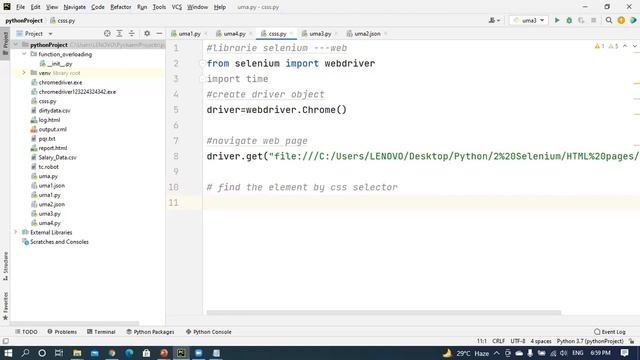
Task: Open Project panel settings gear
Action: click(x=147, y=33)
